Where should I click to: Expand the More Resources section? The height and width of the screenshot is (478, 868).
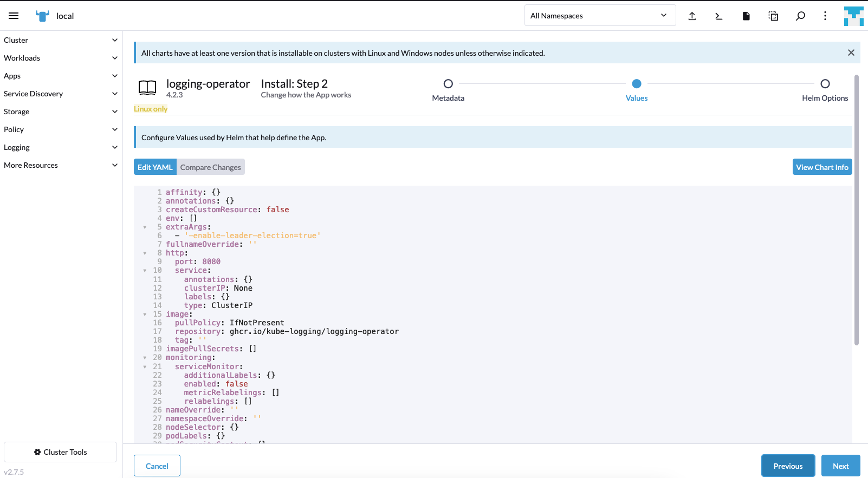coord(61,165)
